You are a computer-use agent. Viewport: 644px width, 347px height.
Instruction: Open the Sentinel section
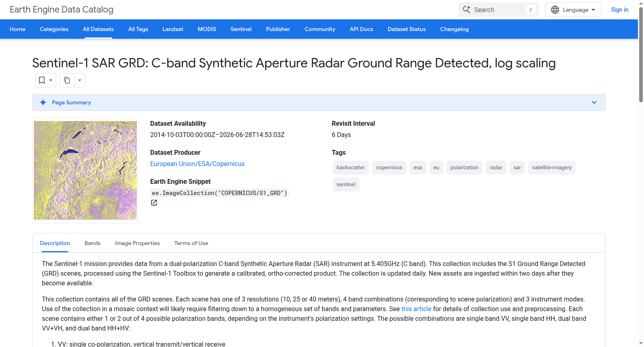(x=241, y=29)
